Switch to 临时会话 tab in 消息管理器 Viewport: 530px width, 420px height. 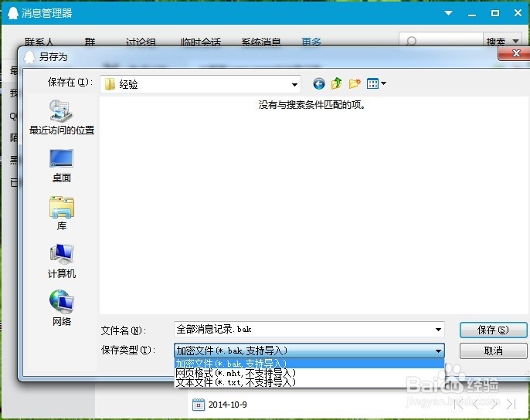201,42
